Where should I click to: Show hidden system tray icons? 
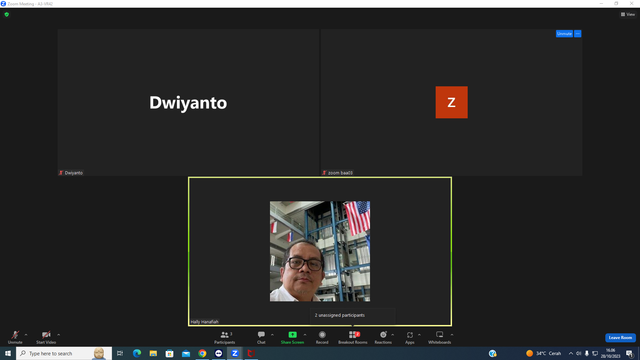click(x=571, y=353)
